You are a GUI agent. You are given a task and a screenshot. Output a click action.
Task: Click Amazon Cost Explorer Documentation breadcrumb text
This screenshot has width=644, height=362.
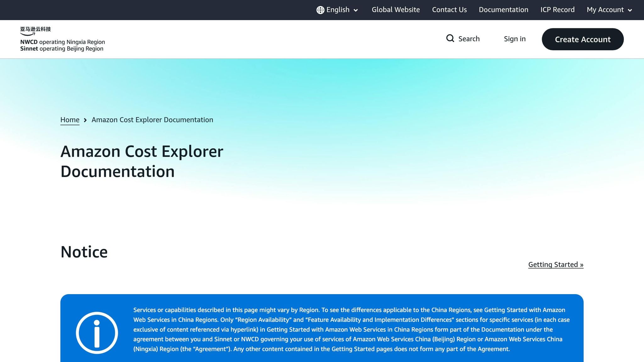click(x=152, y=120)
